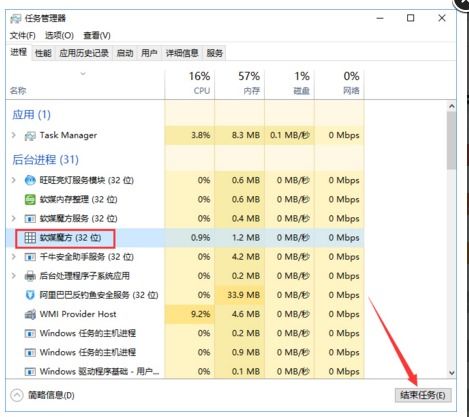469x417 pixels.
Task: Expand the Task Manager app row
Action: tap(14, 135)
